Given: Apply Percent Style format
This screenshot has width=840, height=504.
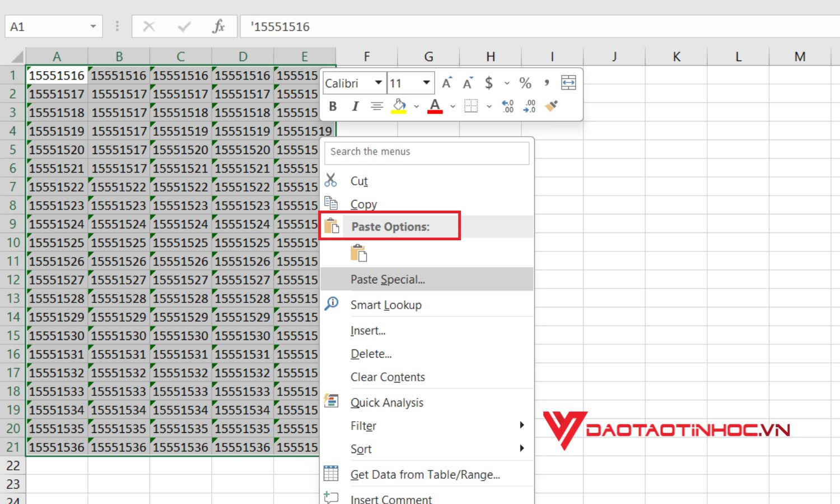Looking at the screenshot, I should point(525,83).
